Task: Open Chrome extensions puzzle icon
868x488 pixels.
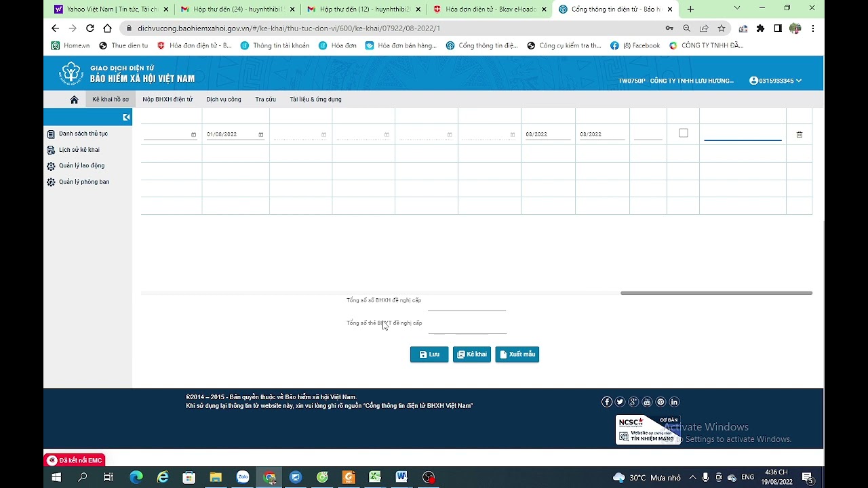Action: (x=760, y=28)
